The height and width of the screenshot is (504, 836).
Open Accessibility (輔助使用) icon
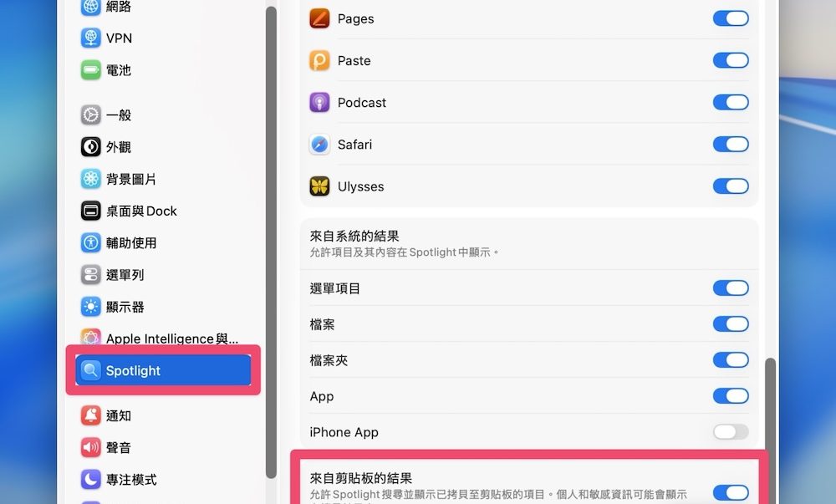coord(91,242)
